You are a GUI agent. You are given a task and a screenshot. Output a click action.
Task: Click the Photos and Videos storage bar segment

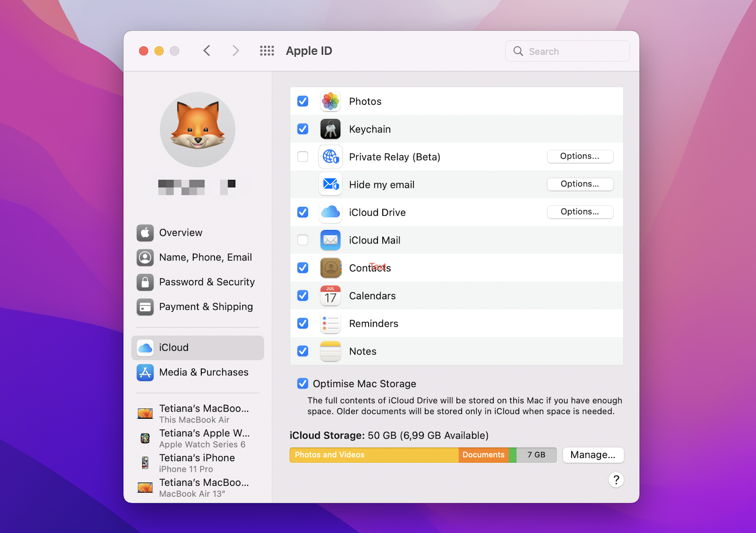373,455
